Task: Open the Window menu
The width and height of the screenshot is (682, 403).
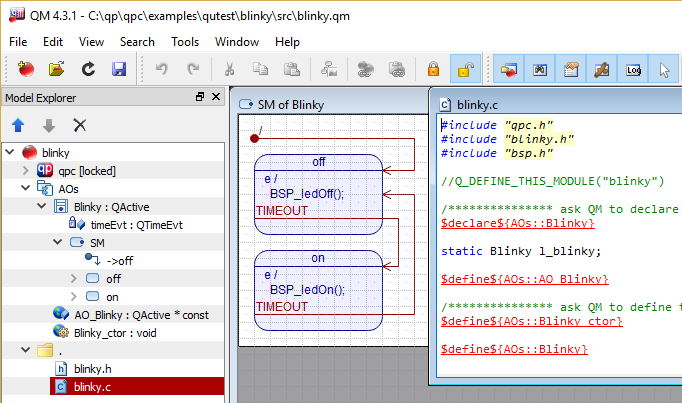Action: pyautogui.click(x=237, y=42)
